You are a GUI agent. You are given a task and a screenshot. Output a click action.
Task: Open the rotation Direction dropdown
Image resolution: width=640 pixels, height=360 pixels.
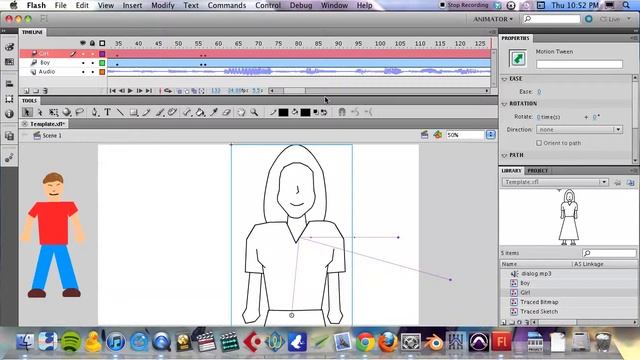click(579, 129)
